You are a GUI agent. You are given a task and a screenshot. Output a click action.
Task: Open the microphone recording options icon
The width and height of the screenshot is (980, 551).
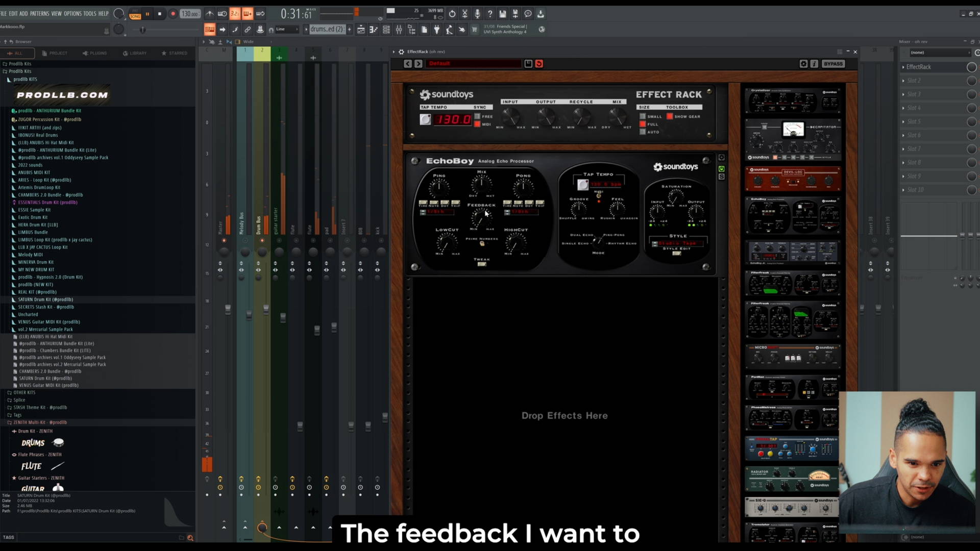[477, 14]
